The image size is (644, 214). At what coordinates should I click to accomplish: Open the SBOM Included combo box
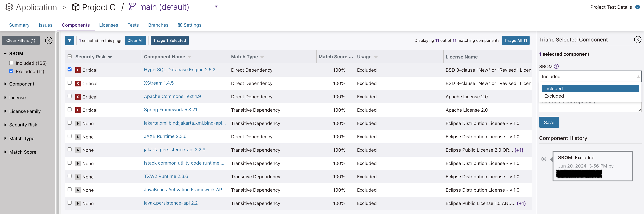590,76
